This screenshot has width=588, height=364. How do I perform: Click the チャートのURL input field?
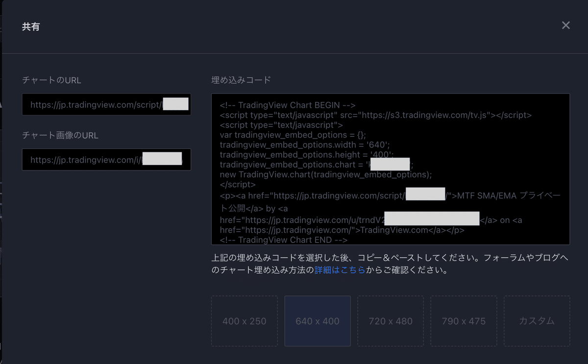(x=106, y=104)
